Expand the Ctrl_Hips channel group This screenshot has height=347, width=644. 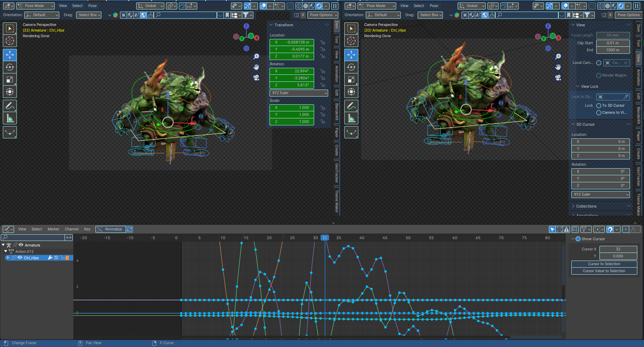(8, 258)
